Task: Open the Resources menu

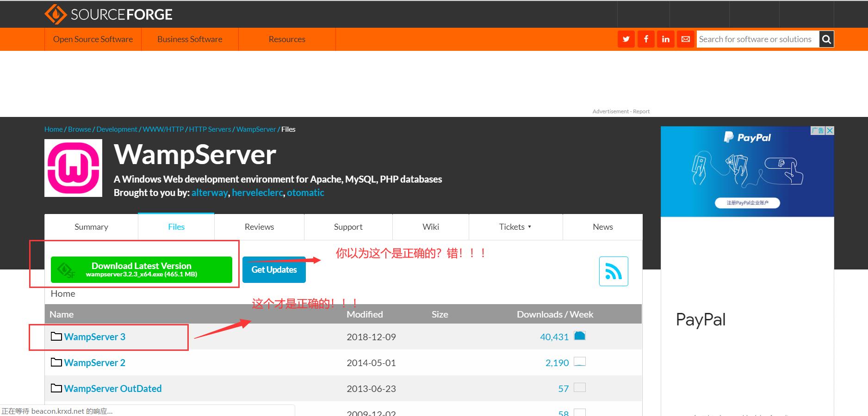Action: 287,39
